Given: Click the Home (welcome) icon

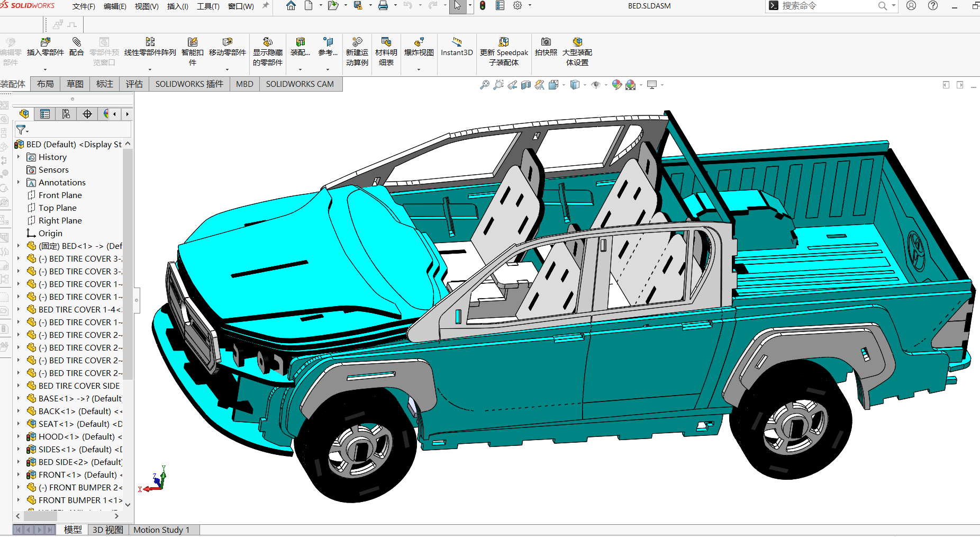Looking at the screenshot, I should (x=291, y=6).
